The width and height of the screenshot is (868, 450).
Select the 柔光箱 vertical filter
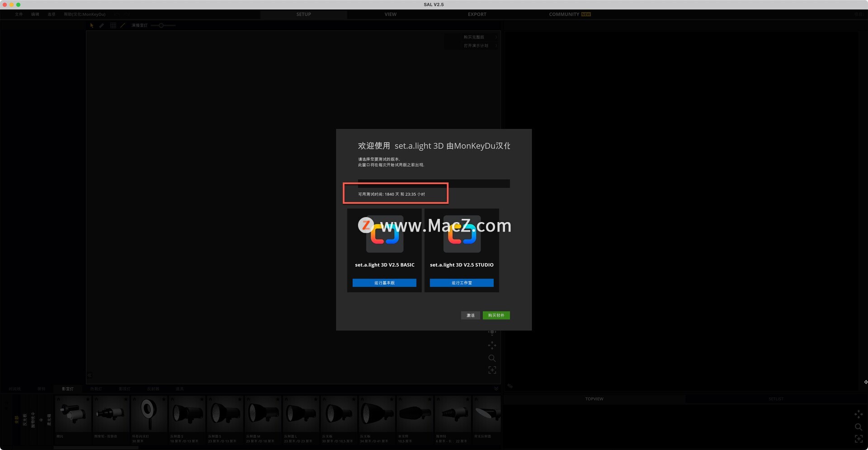[49, 420]
